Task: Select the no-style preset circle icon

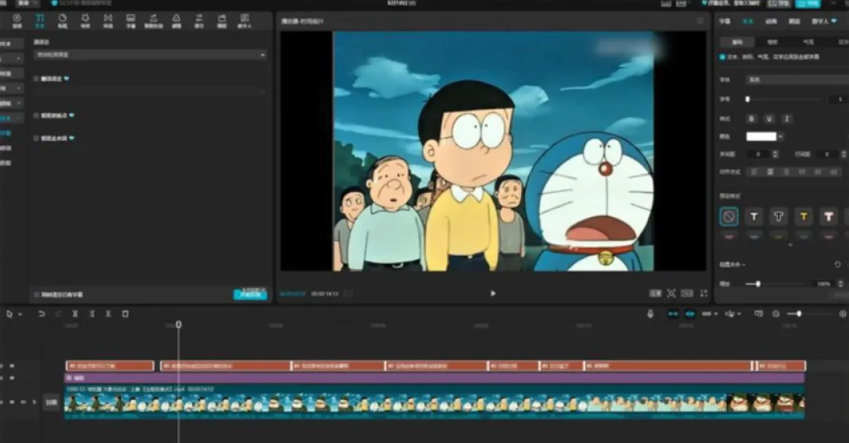Action: tap(728, 216)
